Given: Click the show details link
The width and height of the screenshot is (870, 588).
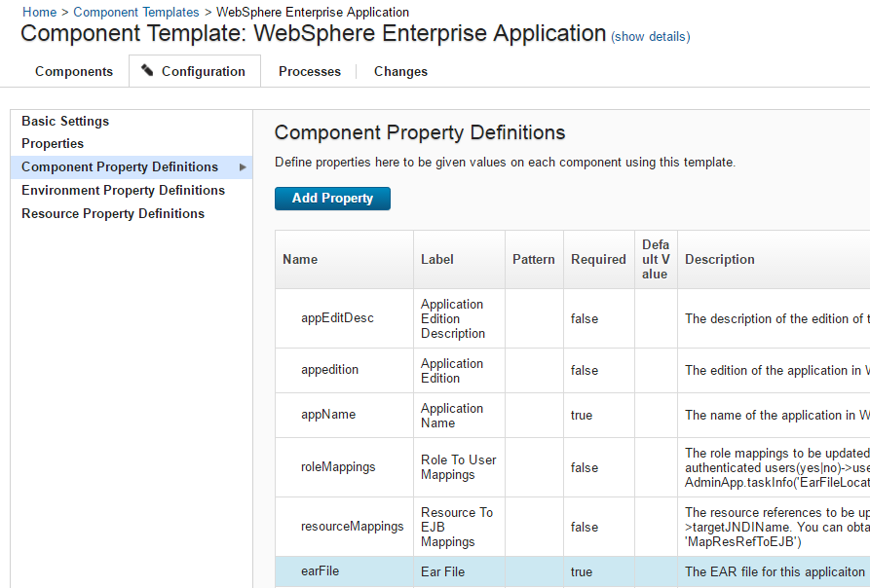Looking at the screenshot, I should (x=650, y=37).
